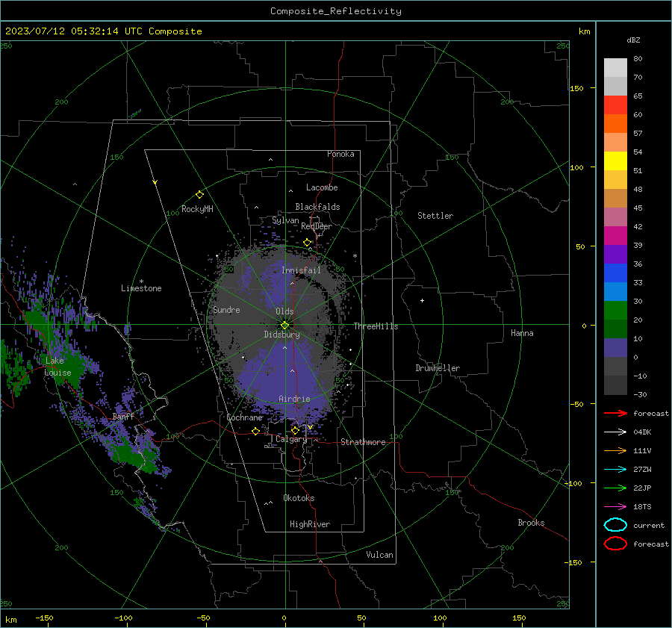This screenshot has height=628, width=672.
Task: Click the Lake Louise label
Action: click(x=57, y=367)
